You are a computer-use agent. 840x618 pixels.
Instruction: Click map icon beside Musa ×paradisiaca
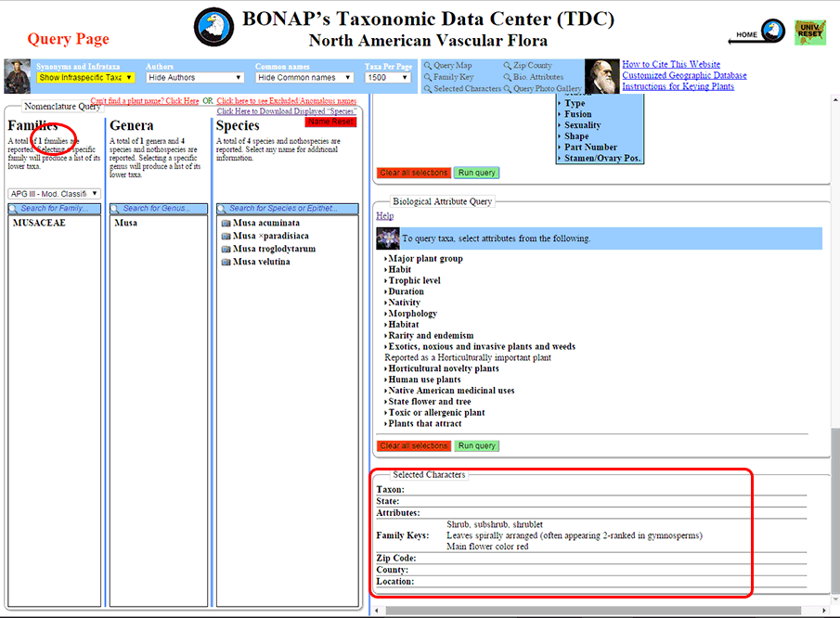[226, 237]
